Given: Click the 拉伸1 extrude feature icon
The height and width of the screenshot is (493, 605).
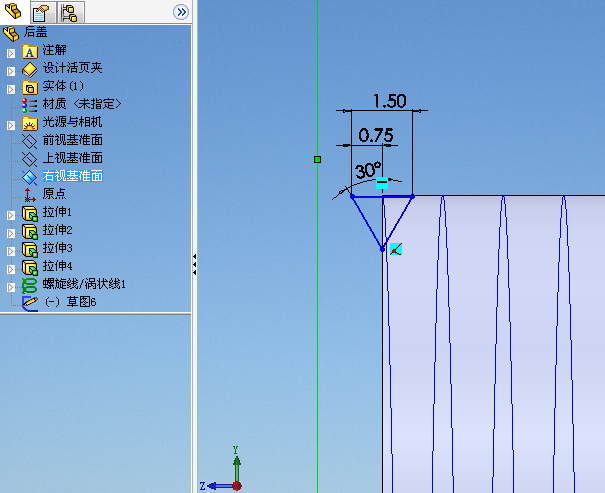Looking at the screenshot, I should point(30,213).
